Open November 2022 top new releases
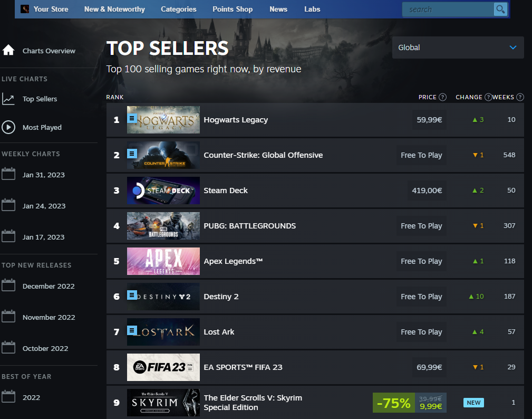Viewport: 532px width, 419px height. (49, 317)
